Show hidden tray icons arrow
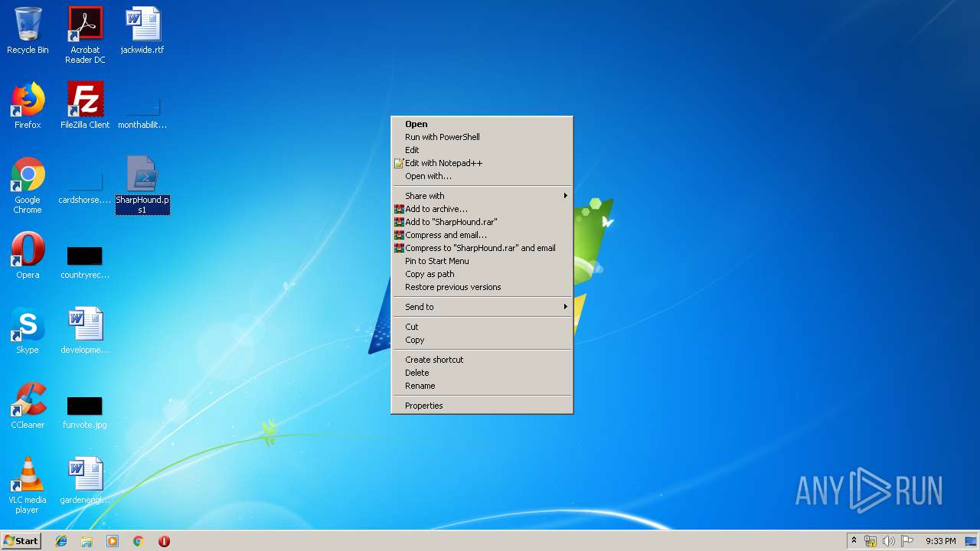980x551 pixels. coord(854,541)
